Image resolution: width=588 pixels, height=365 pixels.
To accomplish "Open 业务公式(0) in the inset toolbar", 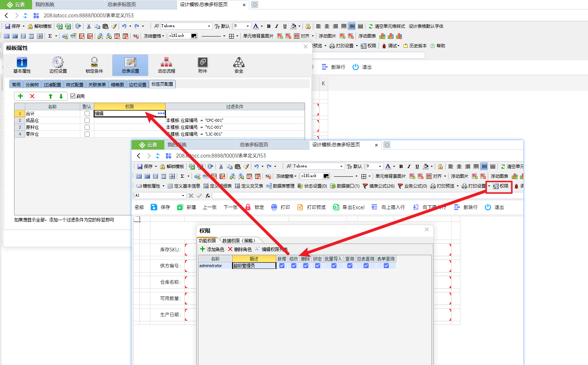I will coord(412,186).
